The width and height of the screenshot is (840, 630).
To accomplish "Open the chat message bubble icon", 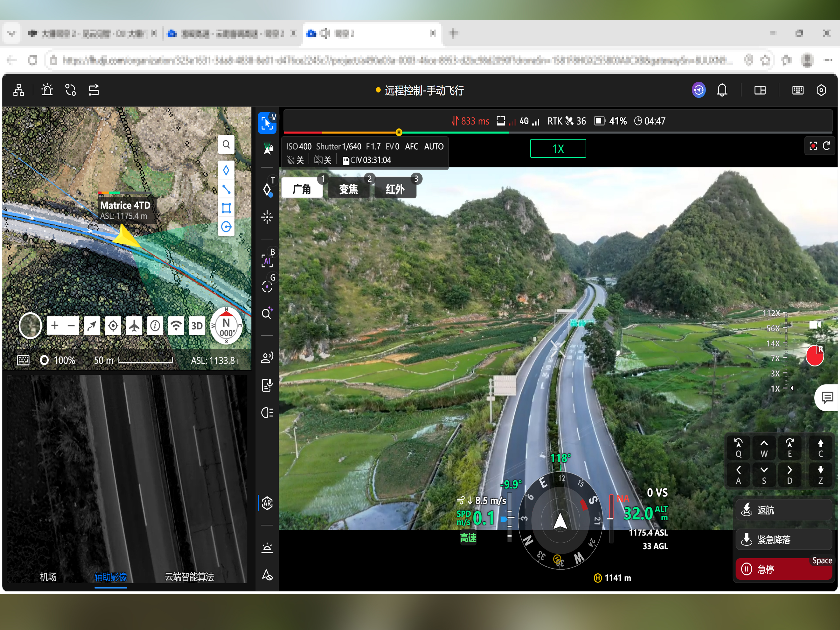I will tap(827, 398).
